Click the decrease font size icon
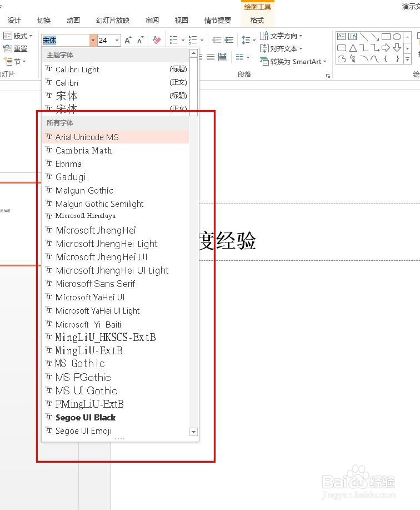 (140, 40)
